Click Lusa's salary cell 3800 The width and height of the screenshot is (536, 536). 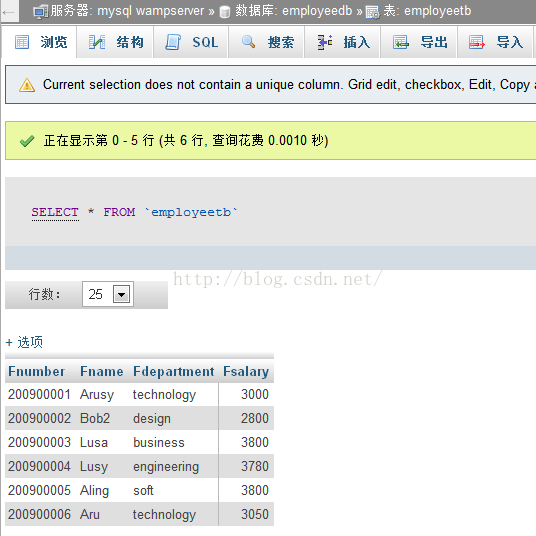(255, 442)
